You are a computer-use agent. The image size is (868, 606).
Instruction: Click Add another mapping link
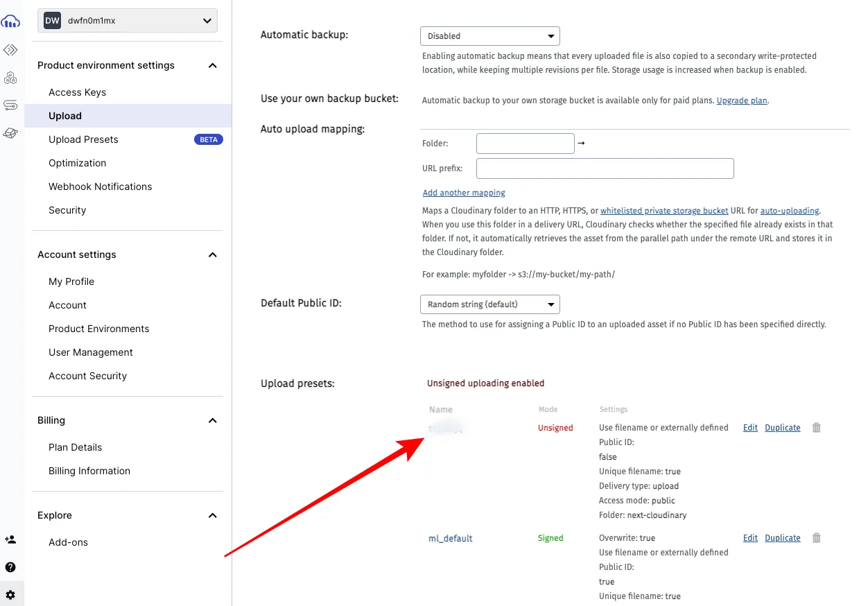click(x=464, y=193)
